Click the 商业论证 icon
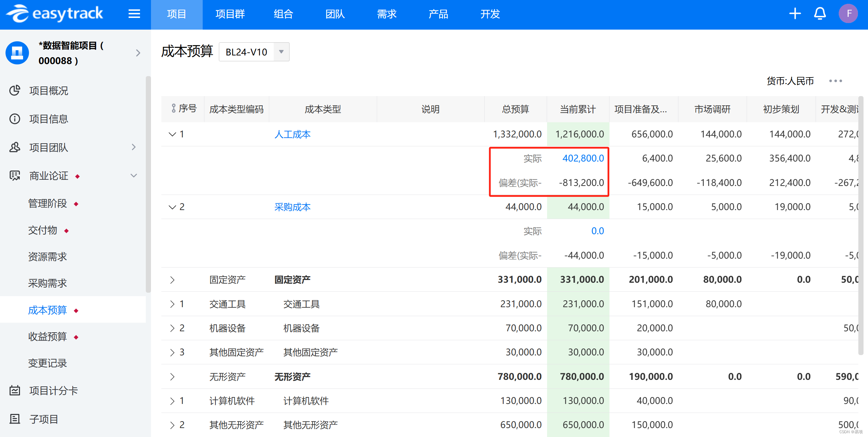The height and width of the screenshot is (437, 868). pyautogui.click(x=15, y=176)
